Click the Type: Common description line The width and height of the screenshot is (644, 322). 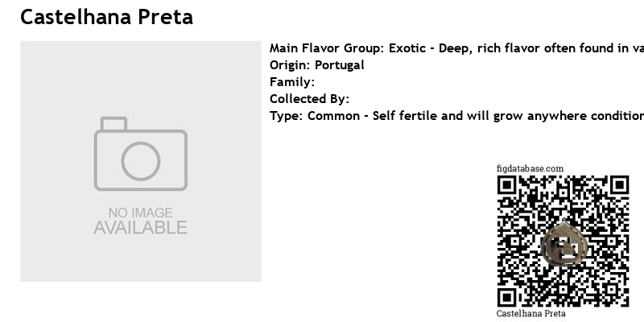pyautogui.click(x=456, y=116)
